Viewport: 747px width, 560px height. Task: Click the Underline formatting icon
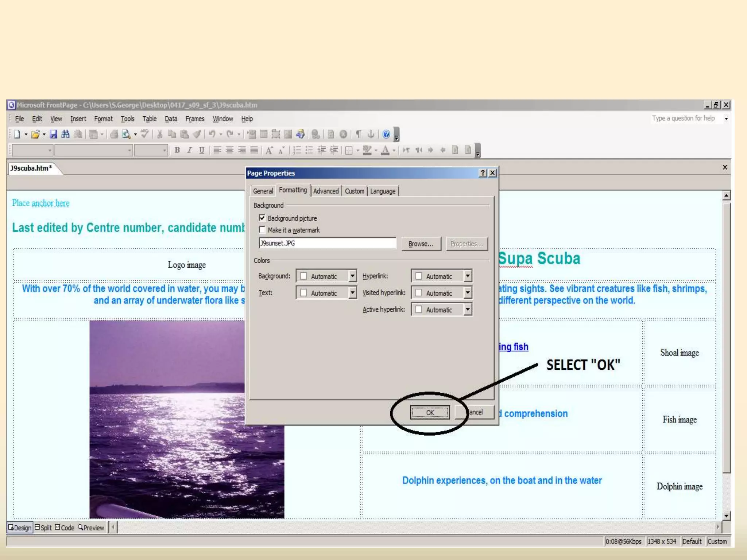202,150
